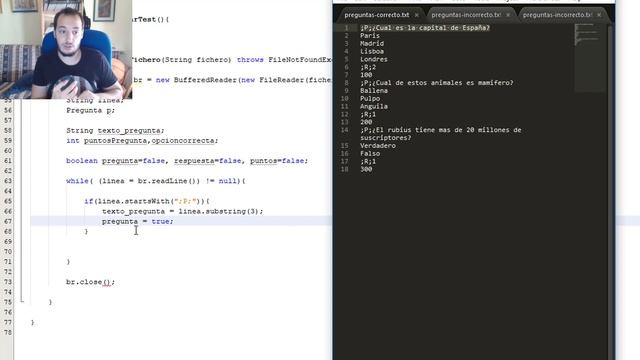Click line number 73 in the Java editor gutter
This screenshot has height=360, width=640.
pos(8,282)
